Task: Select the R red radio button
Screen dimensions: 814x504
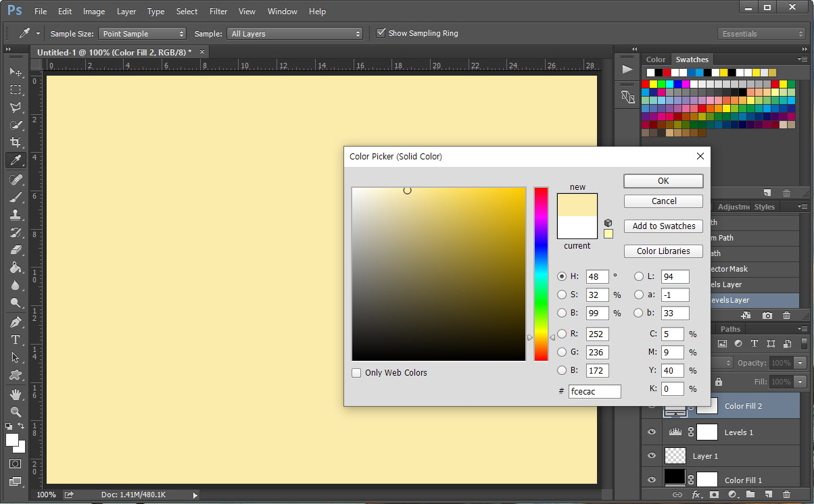Action: pos(562,334)
